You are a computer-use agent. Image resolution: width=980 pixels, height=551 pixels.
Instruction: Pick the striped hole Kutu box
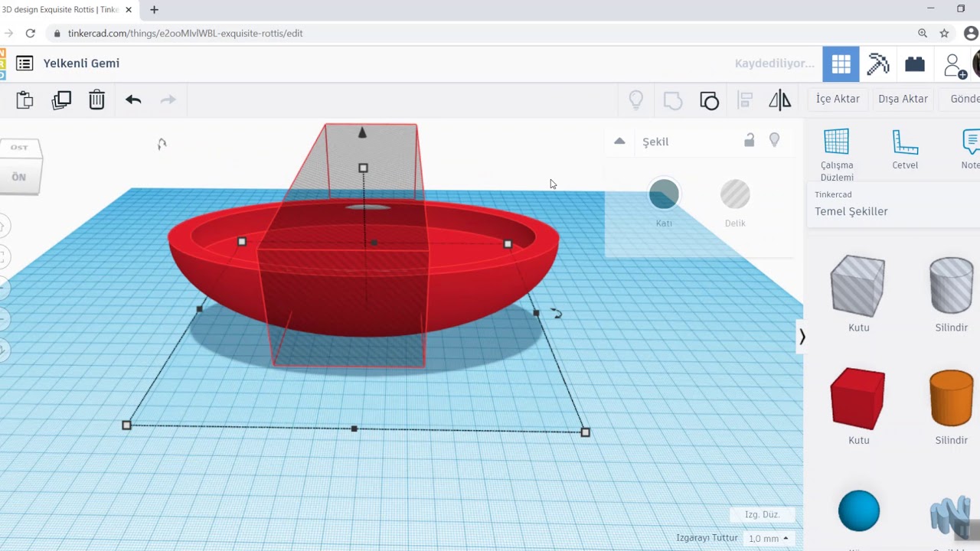pyautogui.click(x=857, y=287)
